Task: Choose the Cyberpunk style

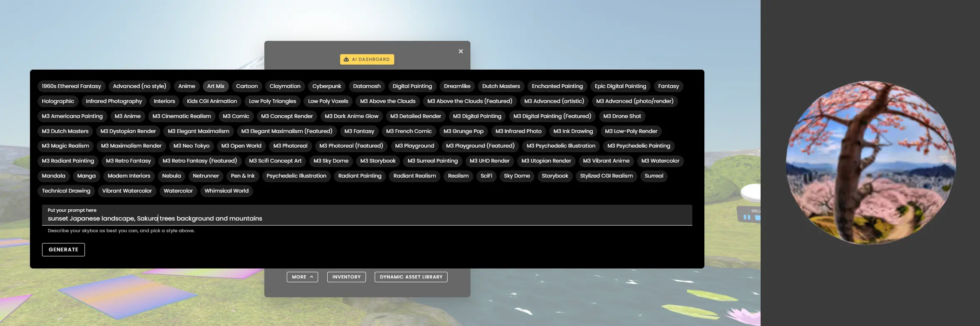Action: [327, 86]
